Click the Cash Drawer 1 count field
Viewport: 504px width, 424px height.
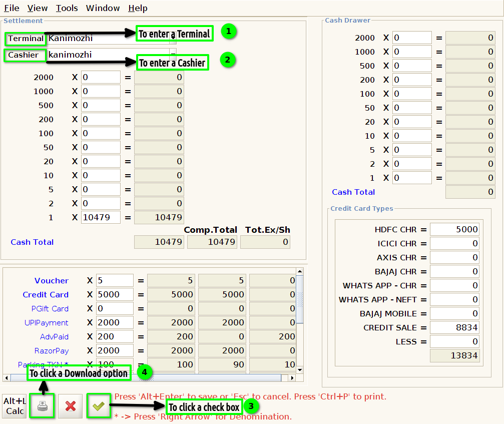[x=412, y=178]
